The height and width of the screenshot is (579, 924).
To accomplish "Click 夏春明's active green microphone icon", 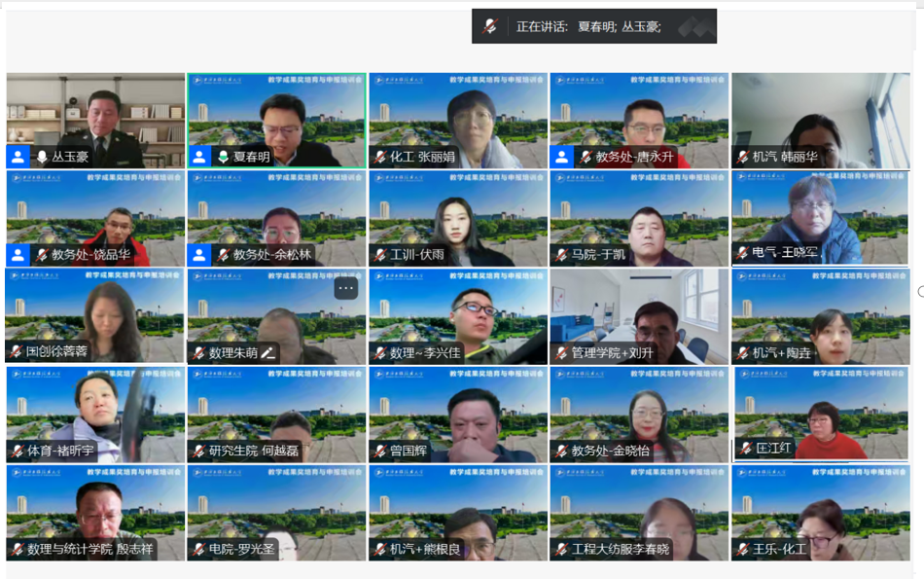I will pyautogui.click(x=223, y=157).
